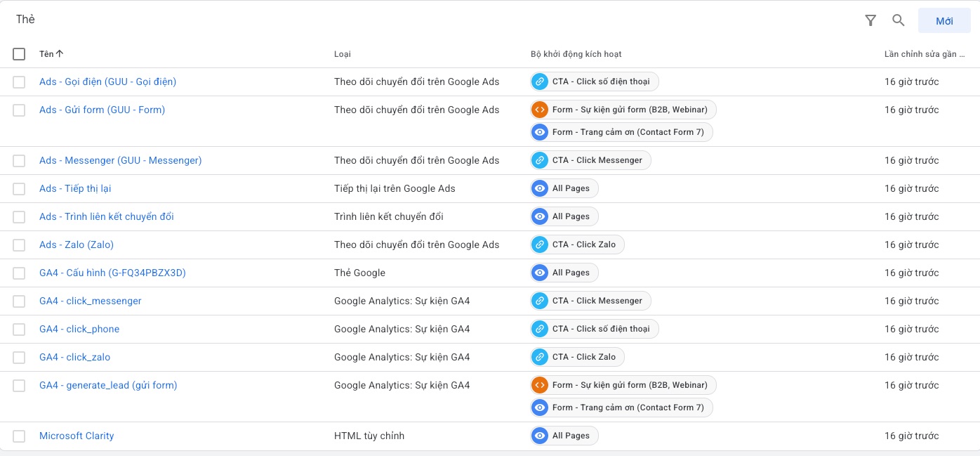Sort by the Loại column header

[x=343, y=54]
